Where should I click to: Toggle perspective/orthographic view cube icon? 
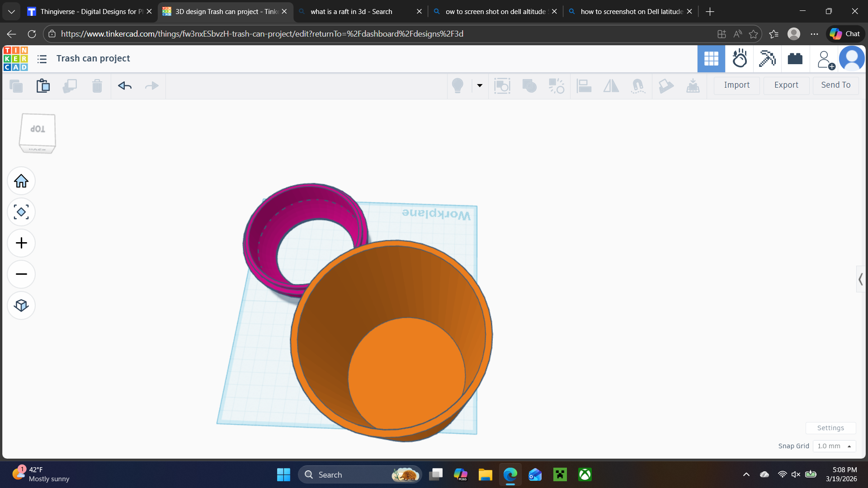(21, 305)
